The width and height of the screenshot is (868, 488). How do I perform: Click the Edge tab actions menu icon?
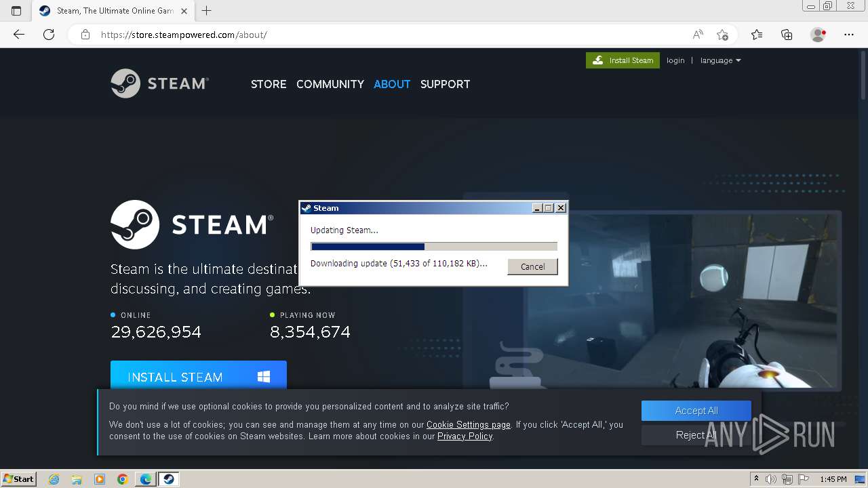click(x=16, y=11)
